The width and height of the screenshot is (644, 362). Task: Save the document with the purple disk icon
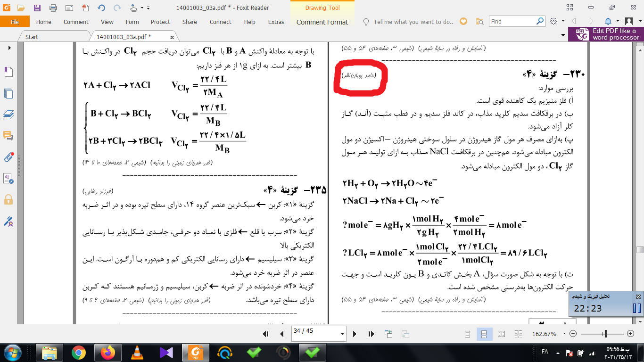[x=37, y=8]
